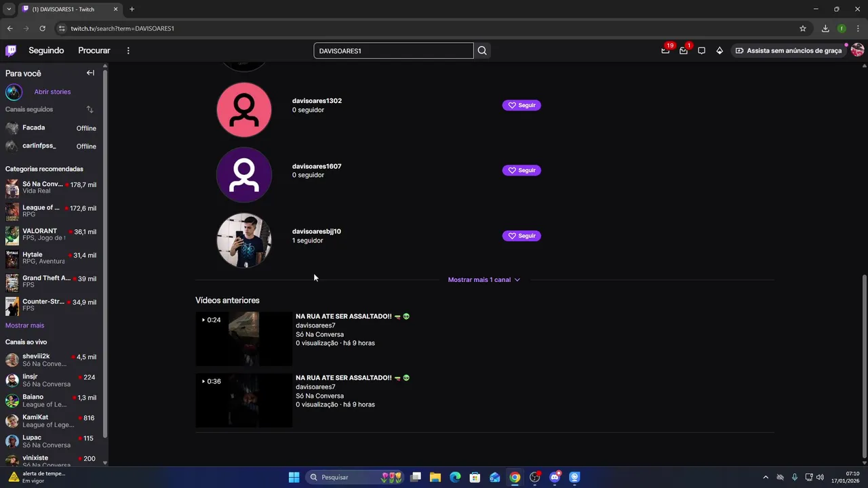Follow davisoares1607 channel
The width and height of the screenshot is (868, 488).
tap(521, 170)
